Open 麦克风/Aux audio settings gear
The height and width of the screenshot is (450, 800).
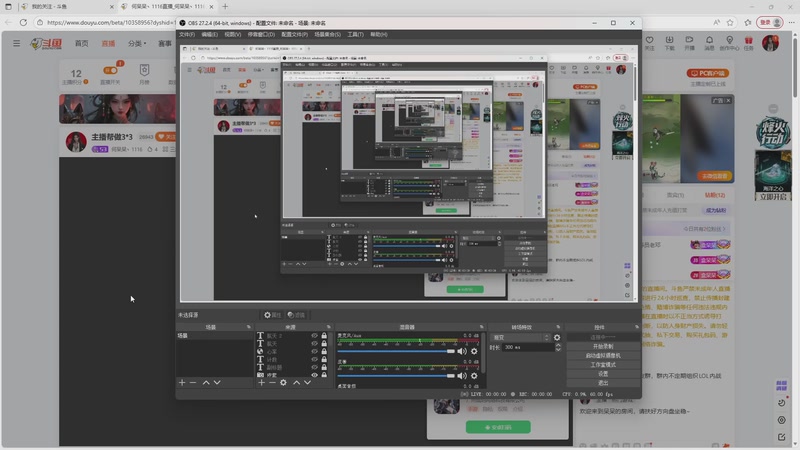point(474,351)
